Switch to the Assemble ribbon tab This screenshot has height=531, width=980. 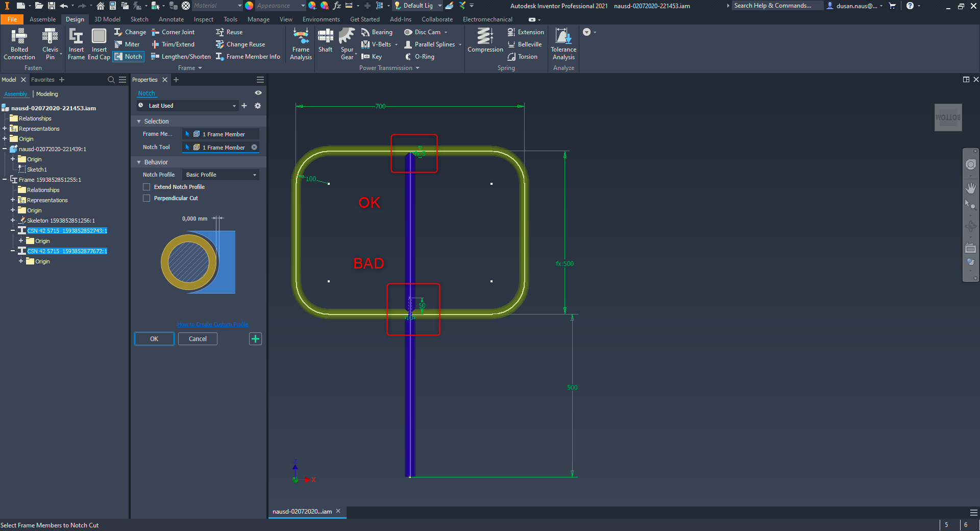pyautogui.click(x=42, y=19)
